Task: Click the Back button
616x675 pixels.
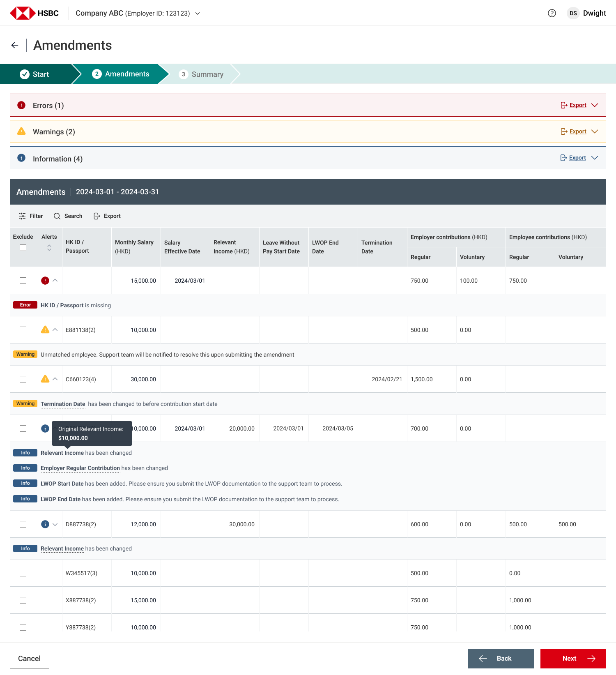Action: (x=501, y=659)
